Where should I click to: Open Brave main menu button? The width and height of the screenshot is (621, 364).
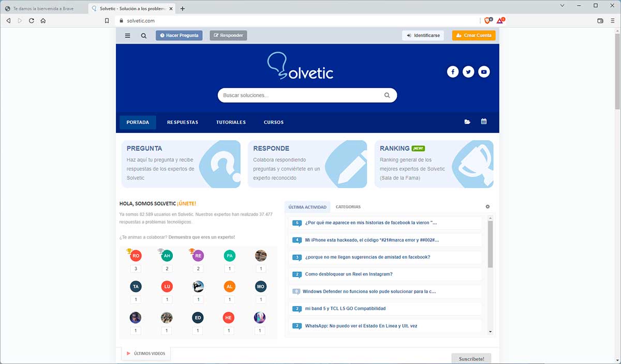612,21
